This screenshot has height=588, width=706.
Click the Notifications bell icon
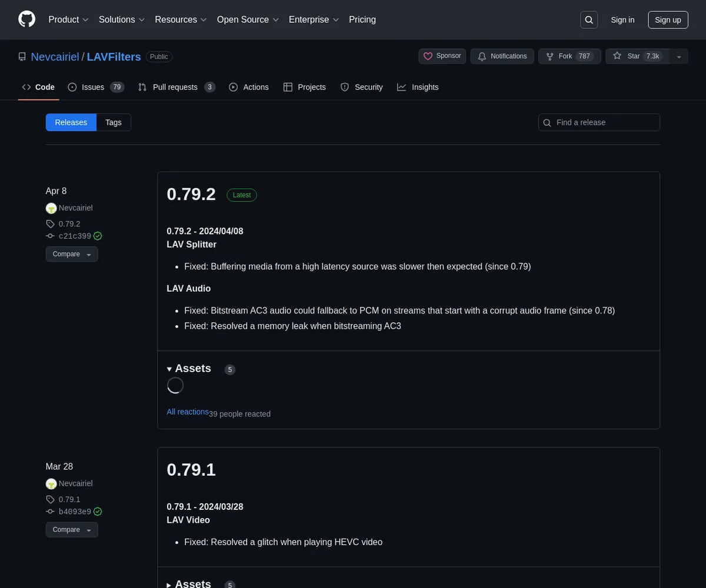482,56
